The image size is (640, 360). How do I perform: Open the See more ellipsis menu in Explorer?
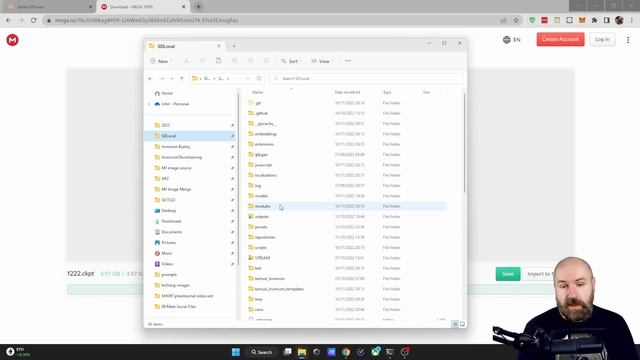pos(347,61)
